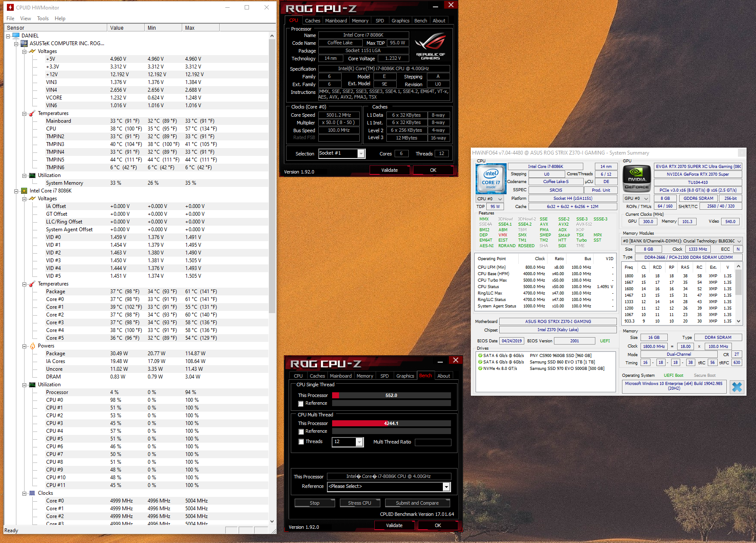Collapse the DANIEL root node
This screenshot has width=756, height=543.
tap(8, 36)
